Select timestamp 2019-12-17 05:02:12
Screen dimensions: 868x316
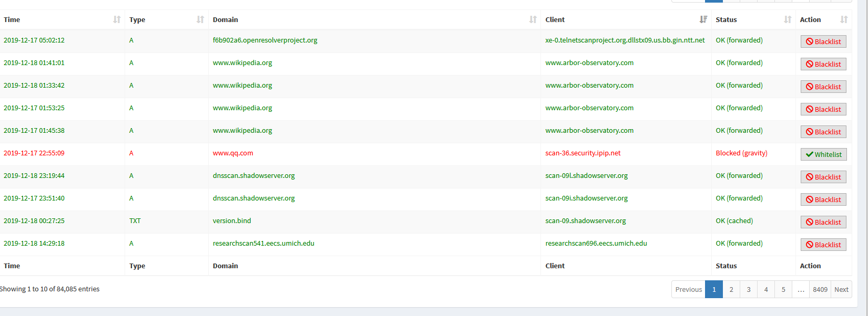click(34, 40)
